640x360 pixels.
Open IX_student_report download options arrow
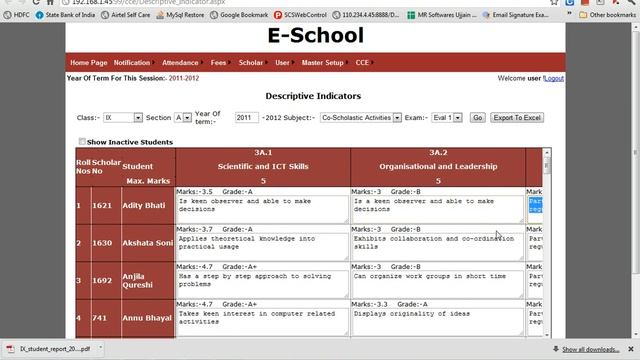click(100, 349)
